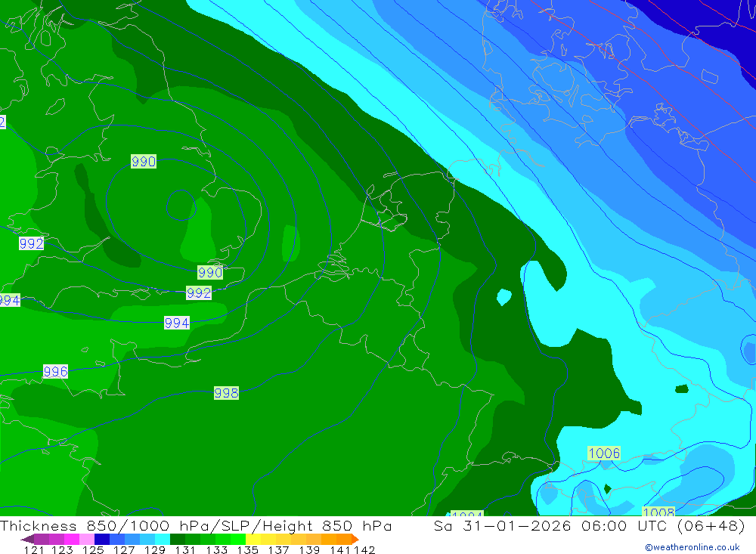Viewport: 756px width, 554px height.
Task: Click the 125 legend value
Action: click(92, 550)
